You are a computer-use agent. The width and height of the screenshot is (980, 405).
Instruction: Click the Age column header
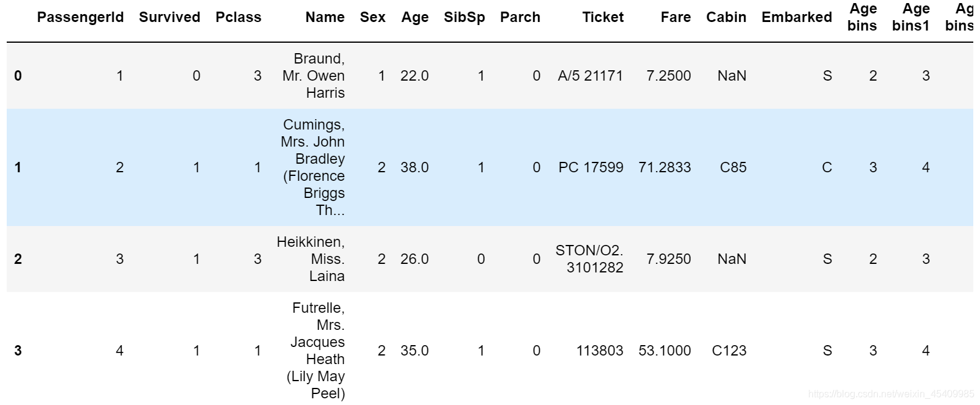(414, 17)
